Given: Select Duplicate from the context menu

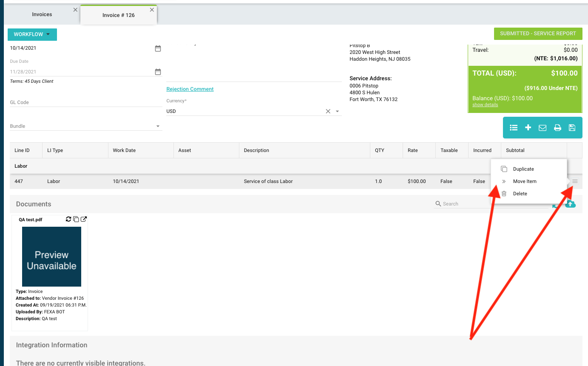Looking at the screenshot, I should pos(523,169).
